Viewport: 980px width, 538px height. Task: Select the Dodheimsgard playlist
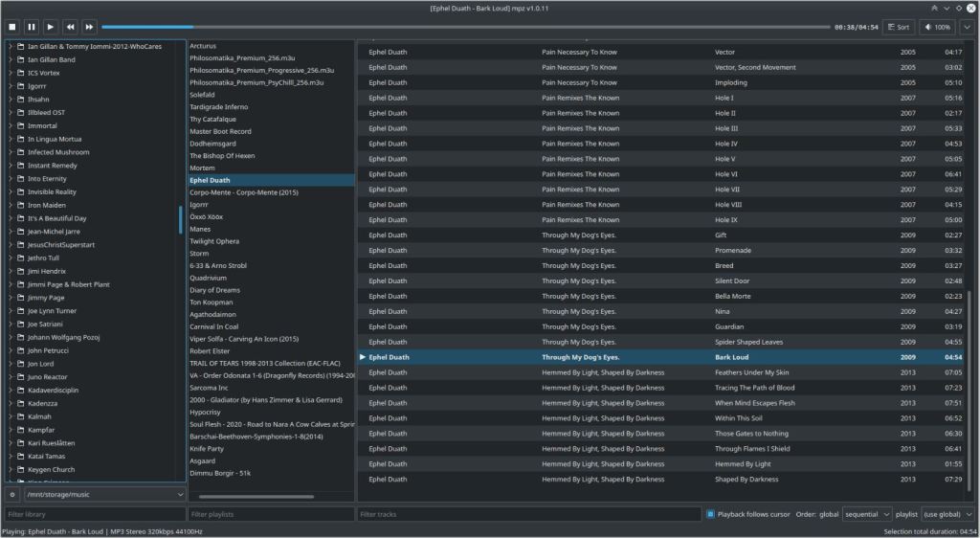coord(212,144)
